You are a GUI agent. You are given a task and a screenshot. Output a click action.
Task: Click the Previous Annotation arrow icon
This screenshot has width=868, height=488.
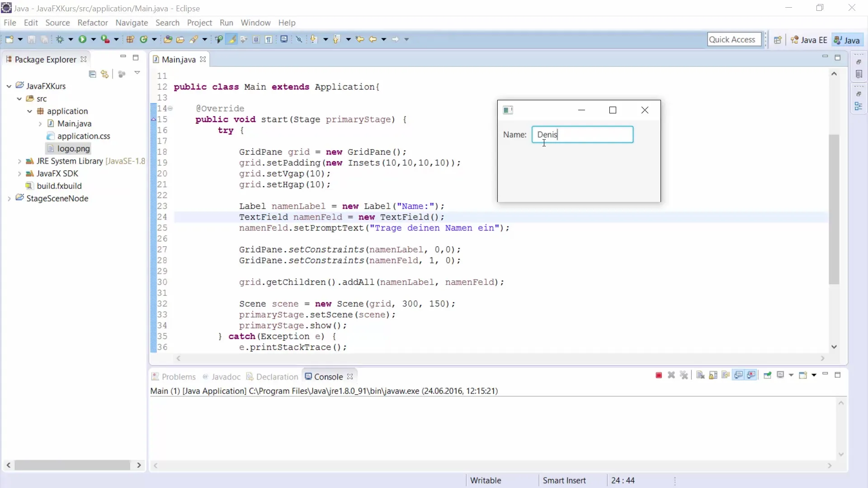click(336, 39)
